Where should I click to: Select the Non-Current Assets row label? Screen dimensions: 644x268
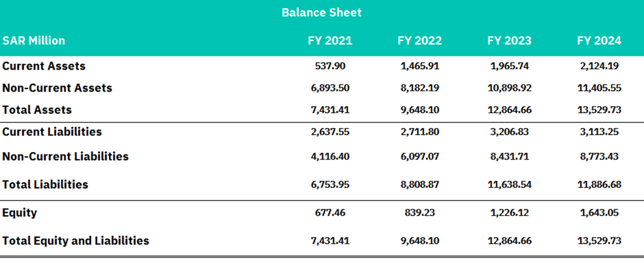[57, 88]
